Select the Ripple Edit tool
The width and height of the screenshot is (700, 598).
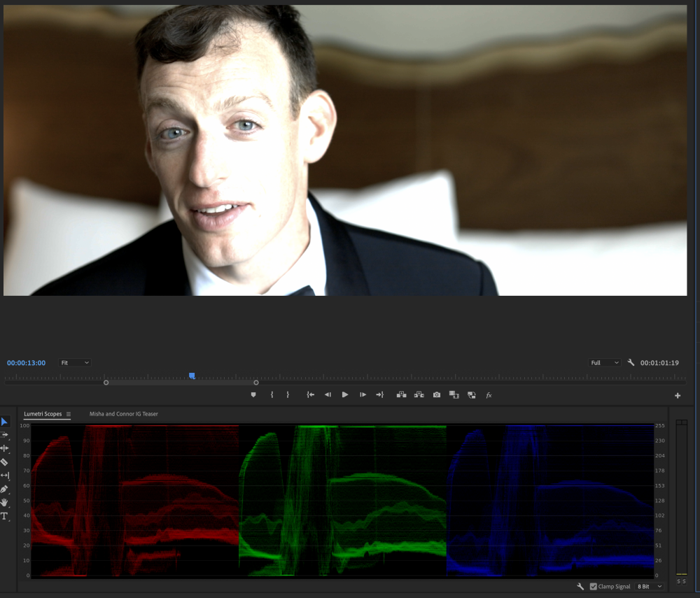click(4, 448)
